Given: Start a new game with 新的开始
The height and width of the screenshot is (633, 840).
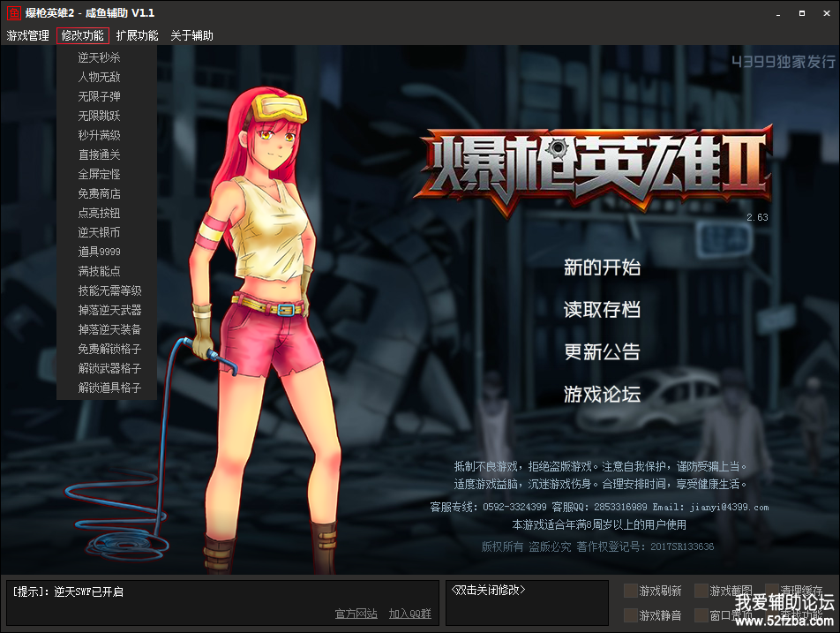Looking at the screenshot, I should coord(602,267).
